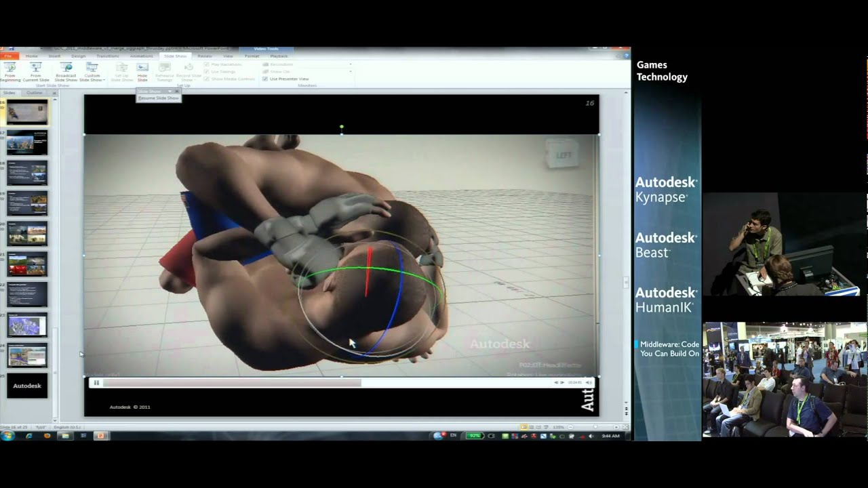Toggle Hide Slide button
This screenshot has height=488, width=868.
coord(142,72)
